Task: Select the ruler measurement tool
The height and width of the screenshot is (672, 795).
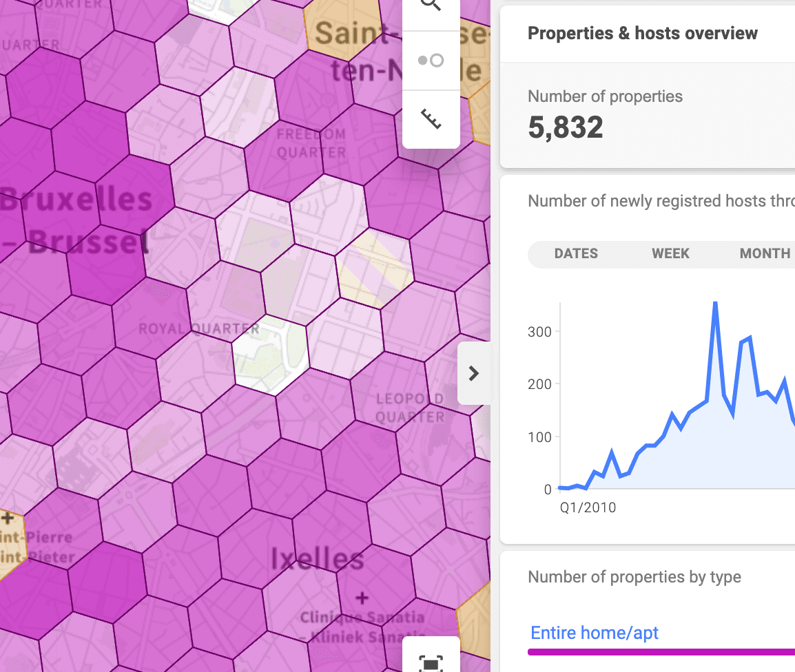Action: tap(430, 119)
